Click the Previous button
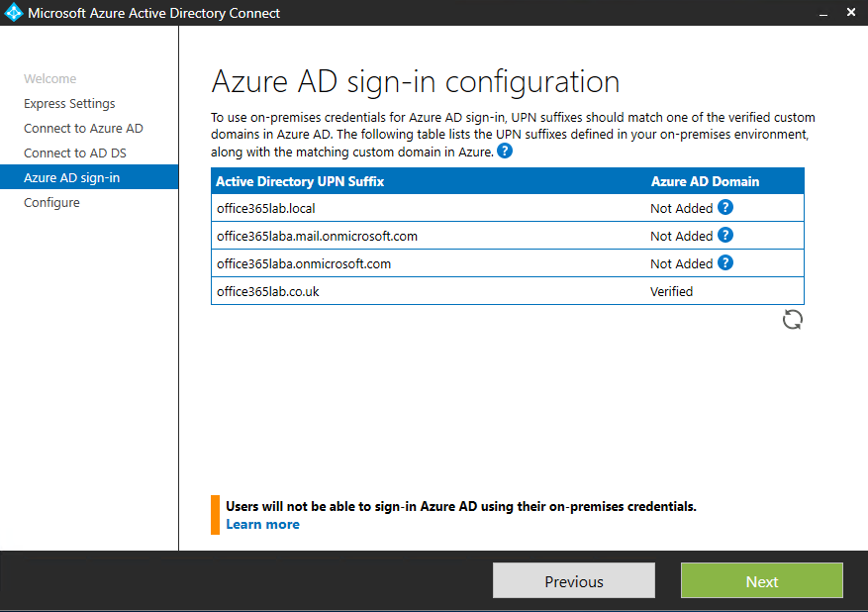The height and width of the screenshot is (612, 868). [x=573, y=581]
